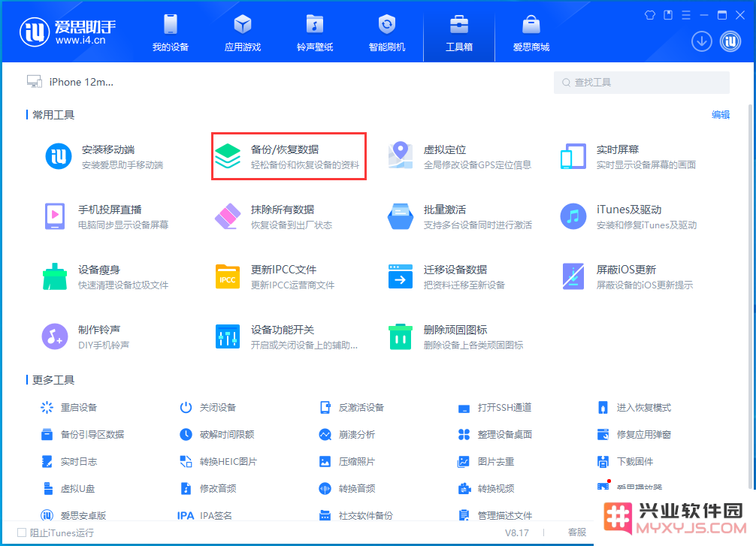Image resolution: width=756 pixels, height=546 pixels.
Task: Open 更新IPCC文件 folder icon
Action: pos(228,276)
